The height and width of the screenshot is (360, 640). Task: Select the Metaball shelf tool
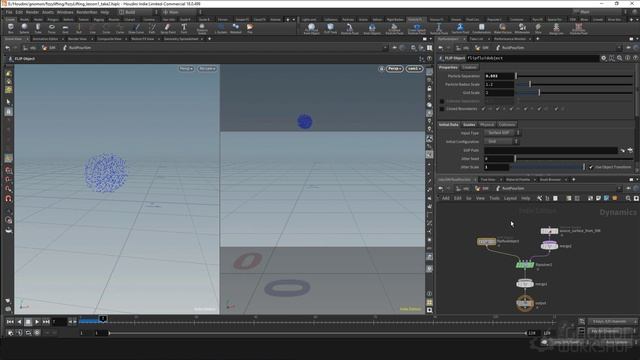236,28
